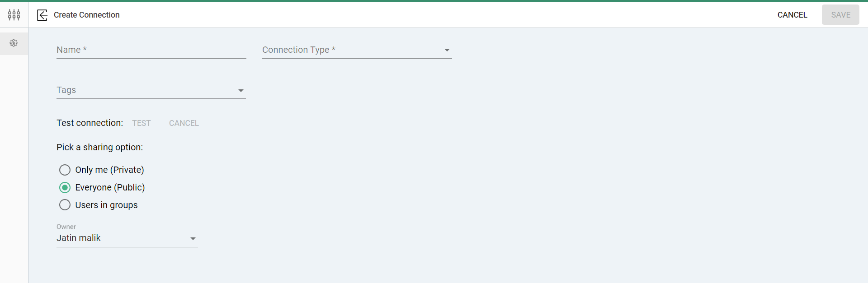
Task: Click the Owner dropdown arrow
Action: (193, 239)
